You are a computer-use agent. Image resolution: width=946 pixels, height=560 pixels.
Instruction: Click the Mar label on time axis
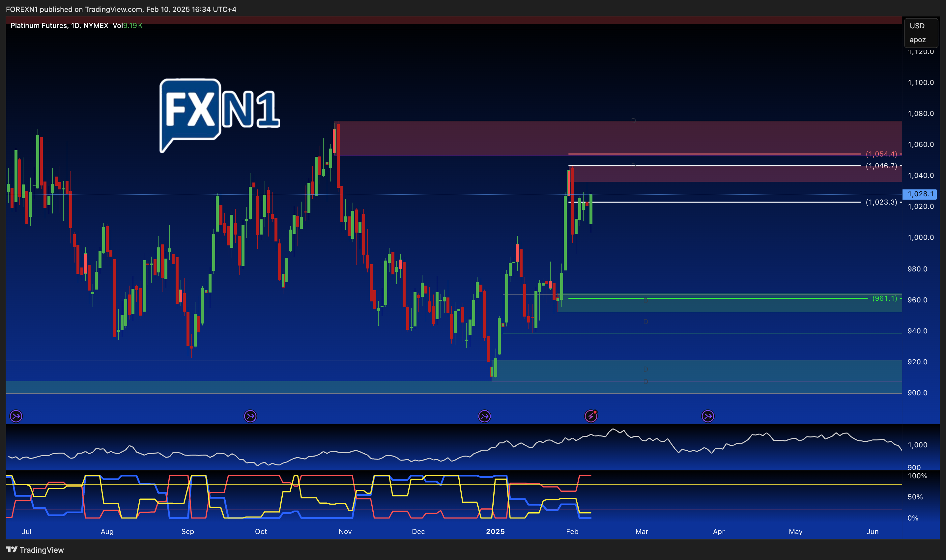click(642, 531)
